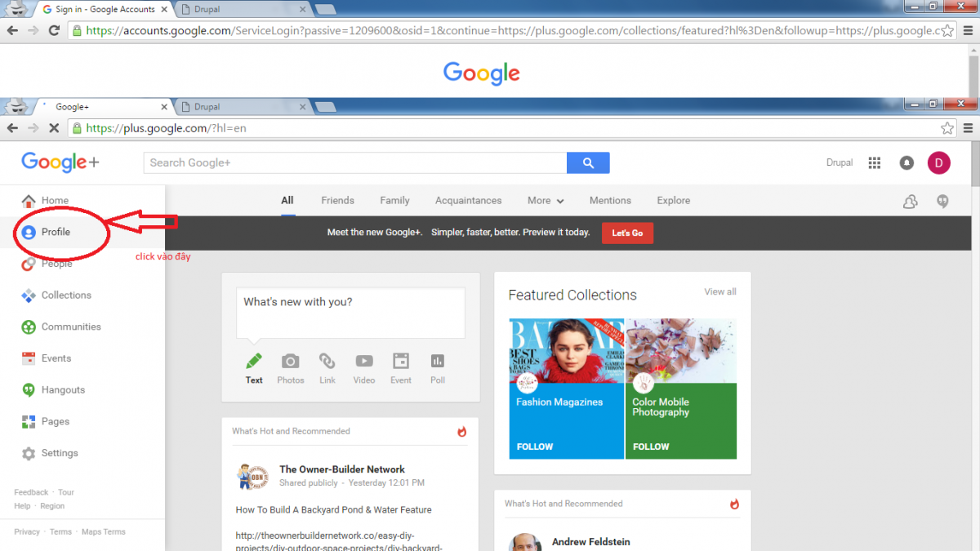Image resolution: width=980 pixels, height=551 pixels.
Task: Follow the Fashion Magazines collection
Action: pyautogui.click(x=535, y=447)
